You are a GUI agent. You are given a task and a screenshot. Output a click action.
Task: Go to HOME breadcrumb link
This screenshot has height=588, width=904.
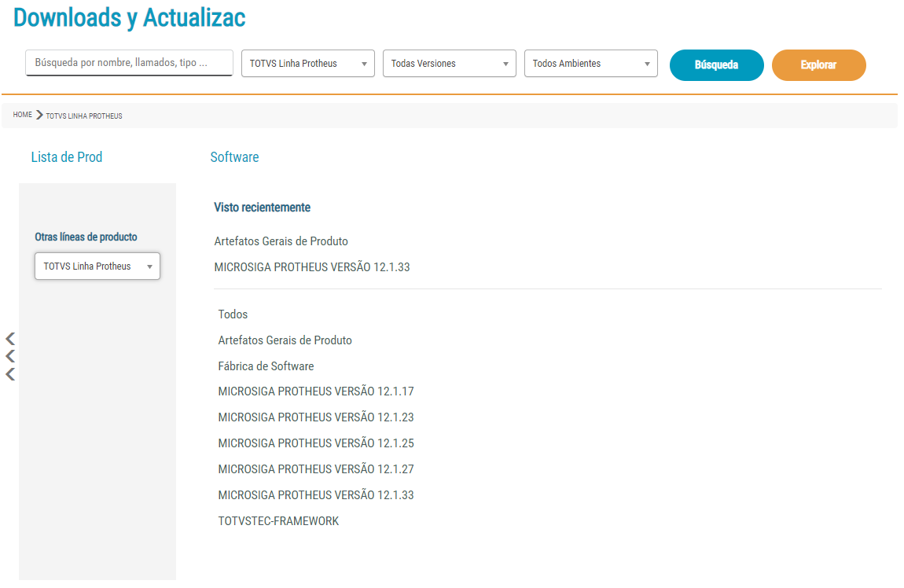[x=23, y=115]
